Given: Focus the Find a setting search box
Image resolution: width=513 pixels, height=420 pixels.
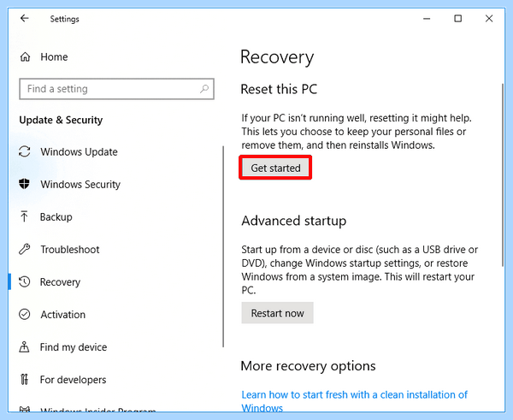Looking at the screenshot, I should [117, 89].
